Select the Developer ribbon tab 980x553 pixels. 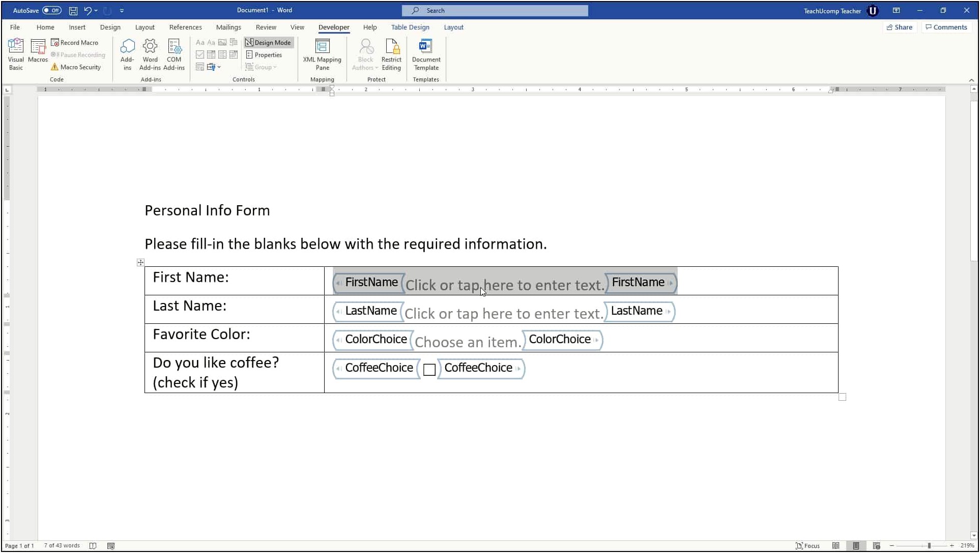[x=333, y=27]
